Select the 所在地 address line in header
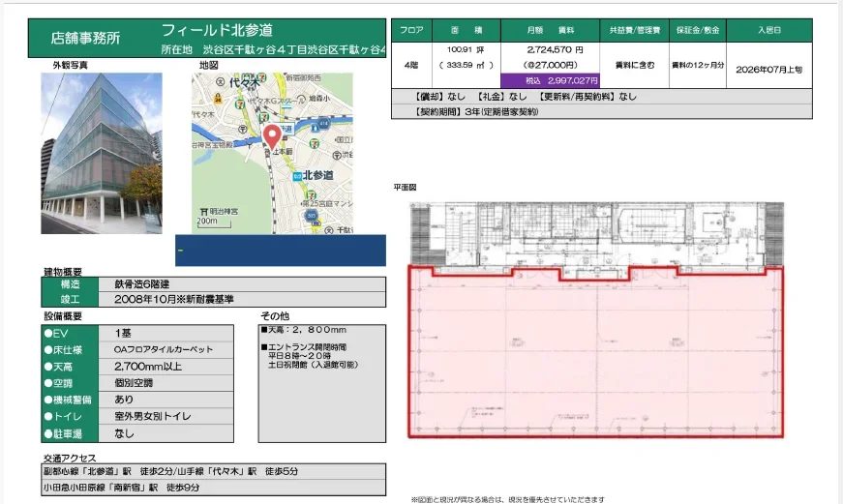The image size is (843, 504). (x=274, y=49)
